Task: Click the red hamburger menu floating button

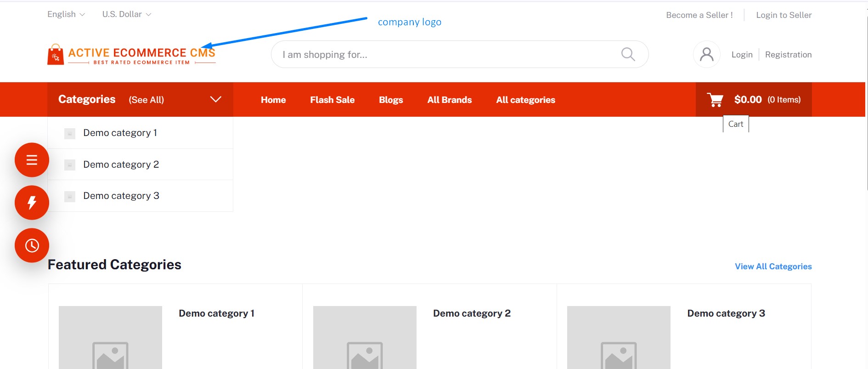Action: point(32,160)
